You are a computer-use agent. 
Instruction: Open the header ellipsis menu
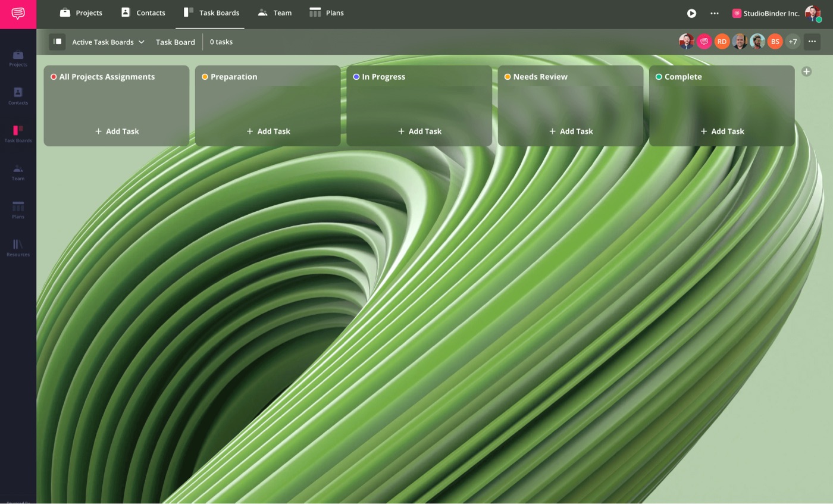click(x=715, y=13)
